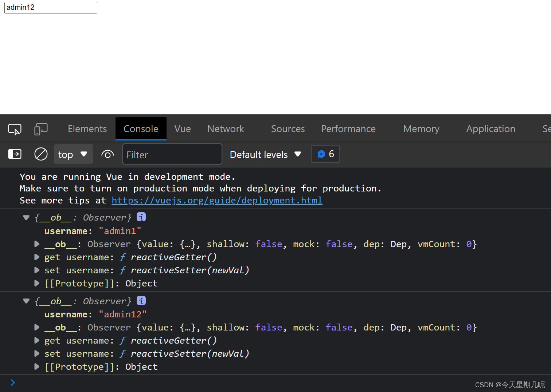Click the info badge next to second Observer
Screen dimensions: 551x392
pos(141,301)
